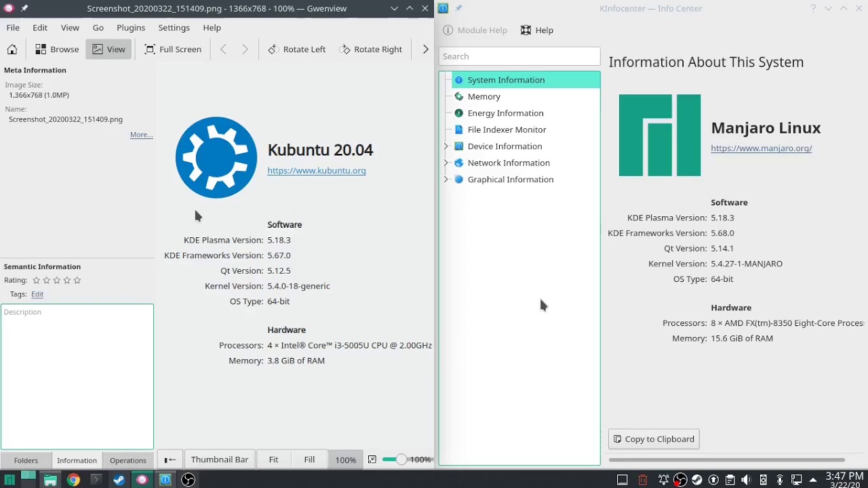The image size is (868, 488).
Task: Open the clipboard tray icon
Action: point(730,480)
